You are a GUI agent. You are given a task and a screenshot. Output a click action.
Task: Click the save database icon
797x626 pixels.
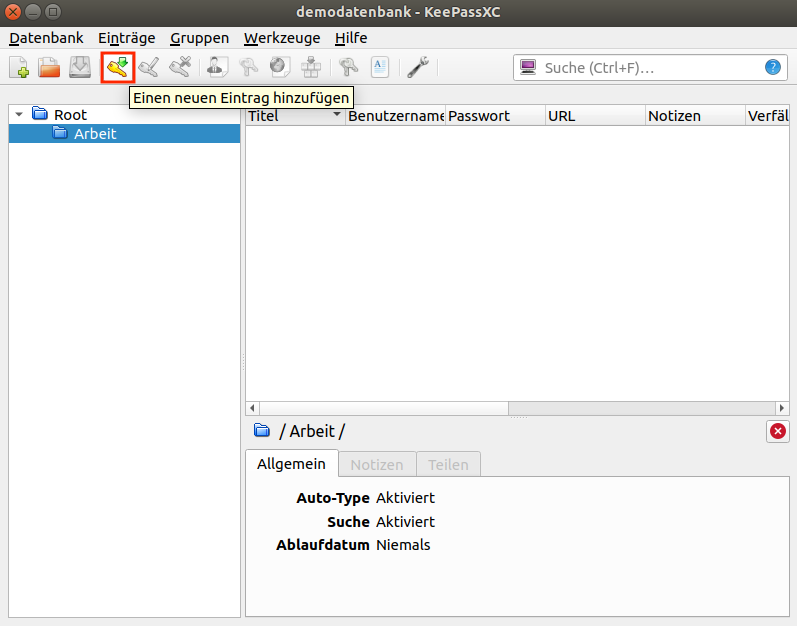[x=80, y=67]
